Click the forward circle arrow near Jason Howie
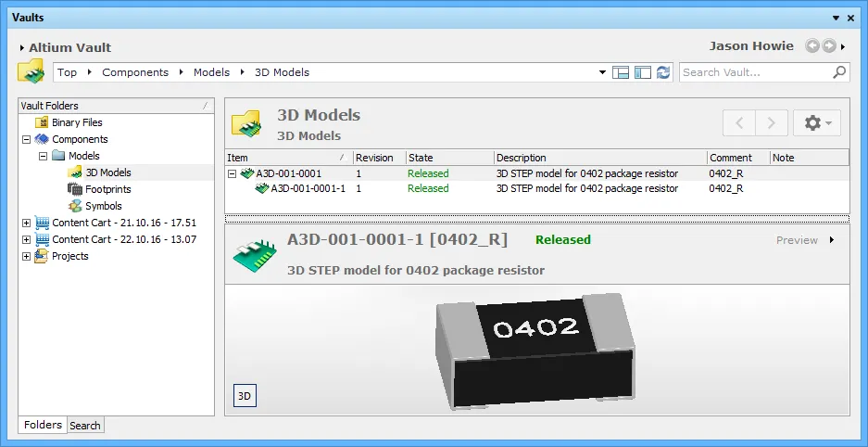The image size is (868, 447). pyautogui.click(x=828, y=46)
